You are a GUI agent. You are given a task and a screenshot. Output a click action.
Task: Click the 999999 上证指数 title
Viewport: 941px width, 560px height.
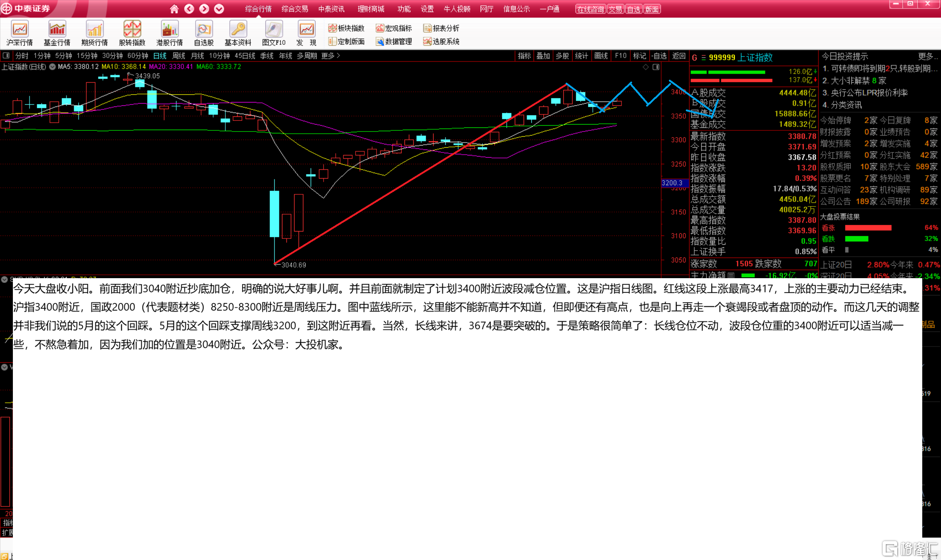741,58
